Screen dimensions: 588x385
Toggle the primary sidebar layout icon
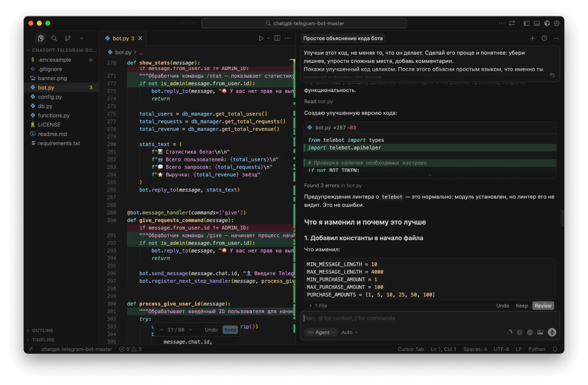(527, 23)
